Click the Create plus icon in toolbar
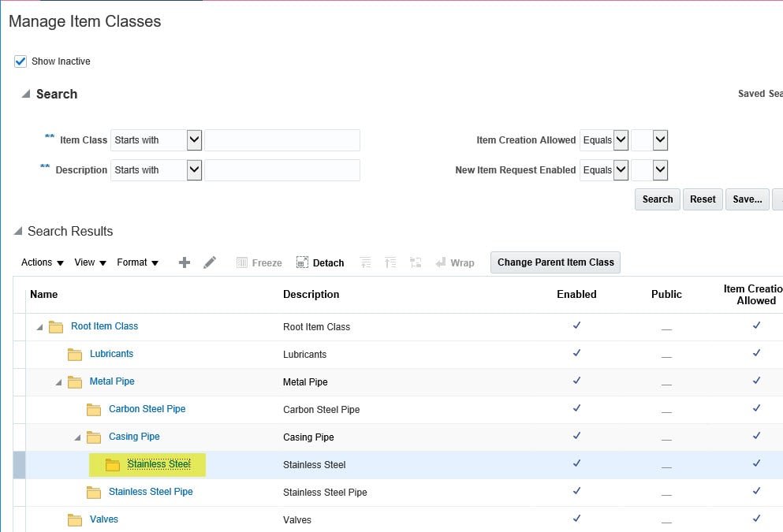783x532 pixels. (x=185, y=262)
